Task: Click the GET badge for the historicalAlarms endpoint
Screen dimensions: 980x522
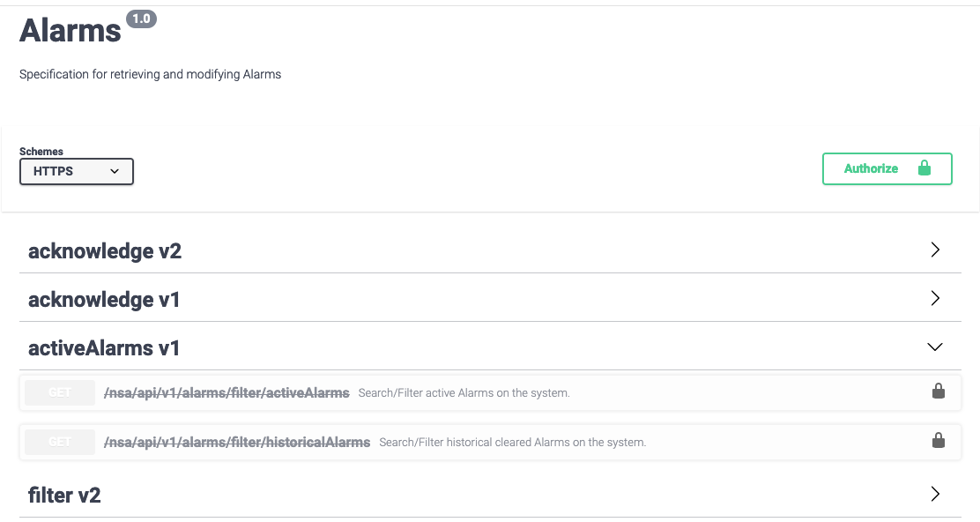Action: coord(60,442)
